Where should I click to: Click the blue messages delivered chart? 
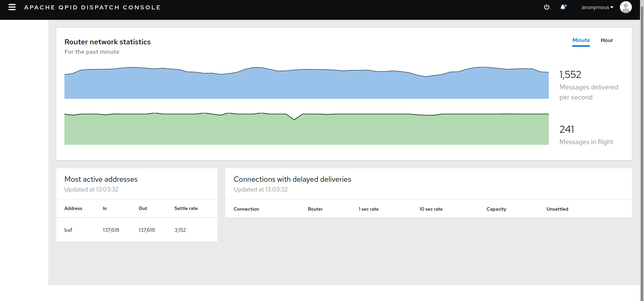pos(307,83)
